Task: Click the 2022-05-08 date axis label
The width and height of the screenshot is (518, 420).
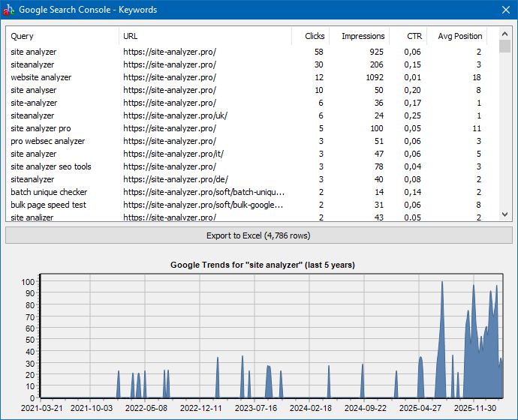Action: [x=146, y=408]
